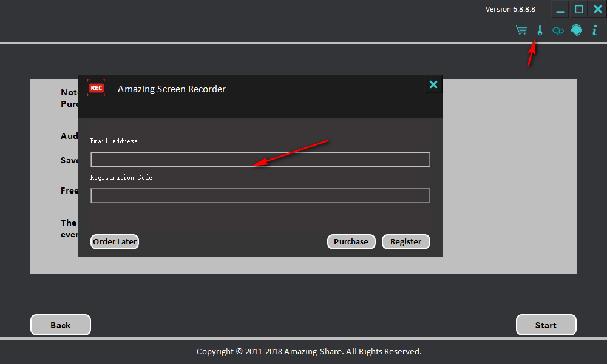This screenshot has width=607, height=364.
Task: Open the feedback chat bubbles icon
Action: (558, 30)
